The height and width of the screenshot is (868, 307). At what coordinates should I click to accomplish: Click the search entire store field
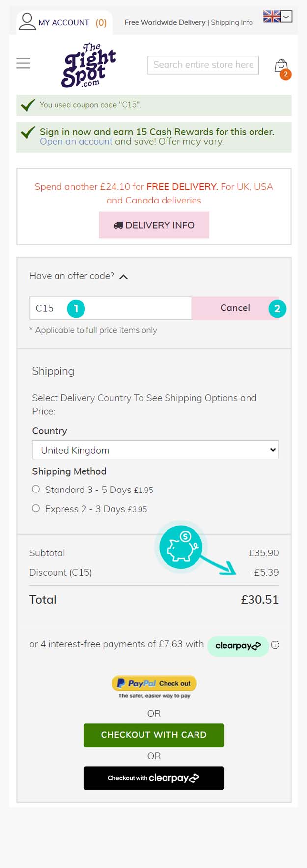203,65
